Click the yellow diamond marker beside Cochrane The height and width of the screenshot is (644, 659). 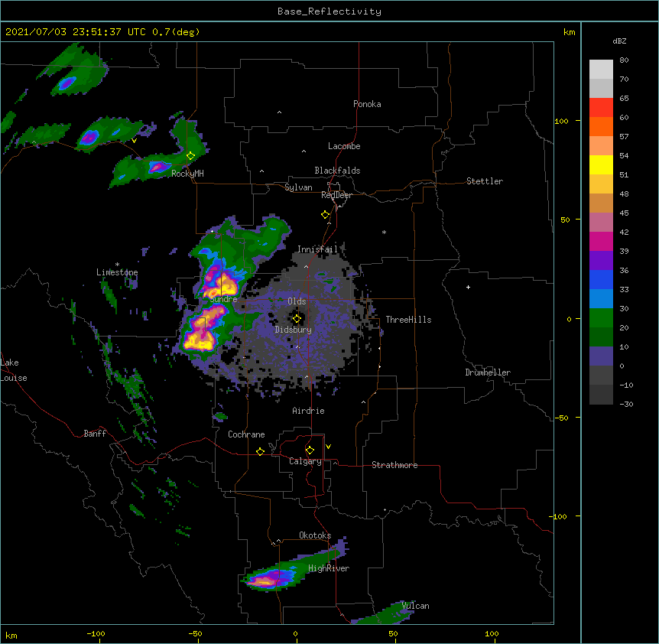[x=260, y=451]
